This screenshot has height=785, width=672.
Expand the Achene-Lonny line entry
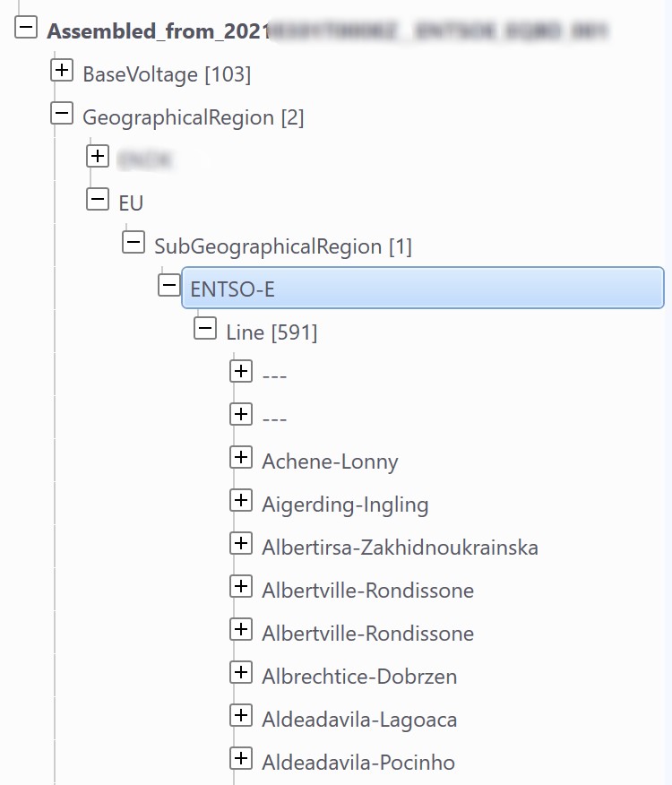point(241,457)
